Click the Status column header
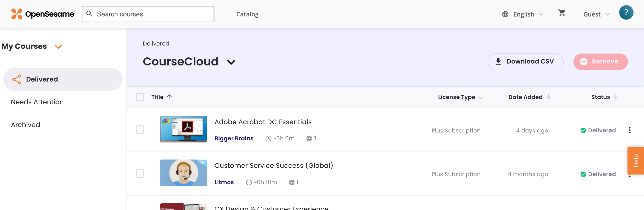The width and height of the screenshot is (644, 210). (x=601, y=97)
